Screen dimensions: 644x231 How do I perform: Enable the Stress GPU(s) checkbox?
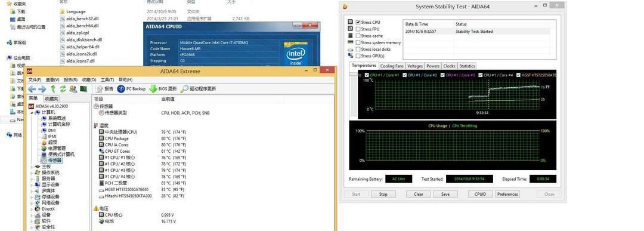pos(358,56)
